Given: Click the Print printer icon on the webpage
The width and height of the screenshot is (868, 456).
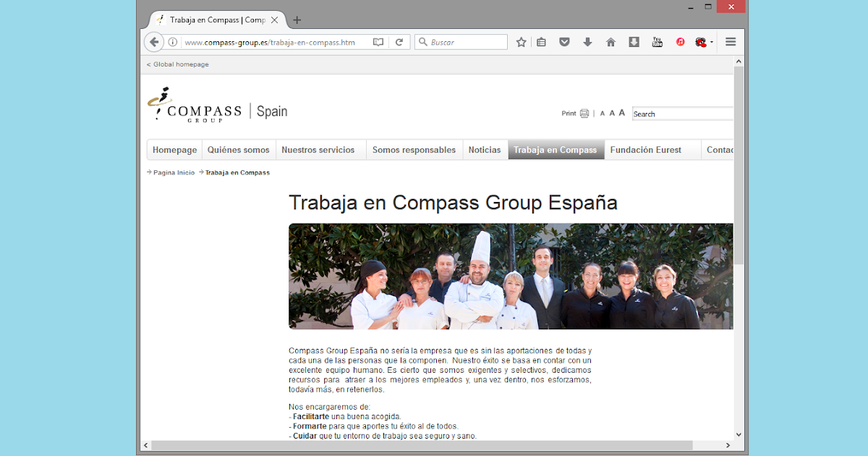Looking at the screenshot, I should 583,113.
